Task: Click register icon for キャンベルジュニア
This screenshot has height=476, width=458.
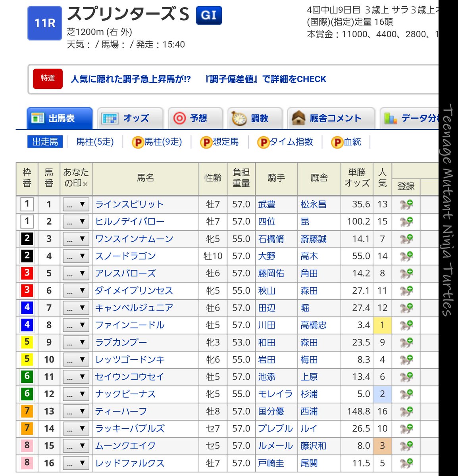Action: click(x=406, y=308)
